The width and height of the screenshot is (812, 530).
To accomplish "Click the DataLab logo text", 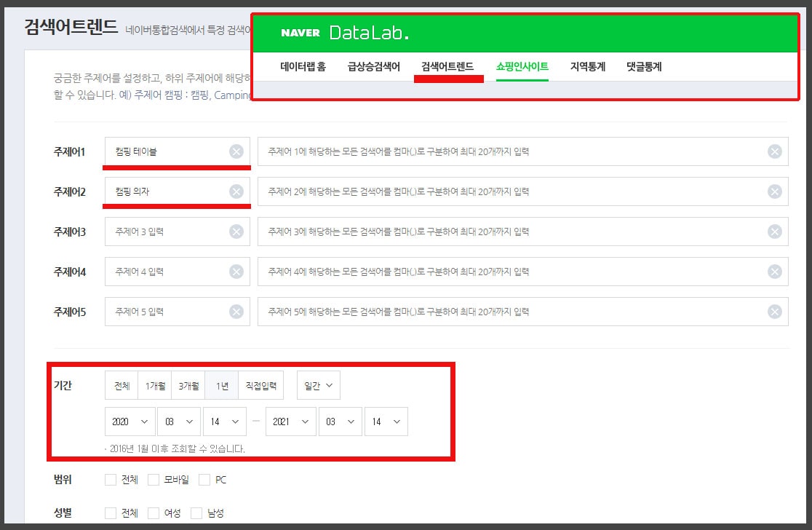I will coord(369,33).
